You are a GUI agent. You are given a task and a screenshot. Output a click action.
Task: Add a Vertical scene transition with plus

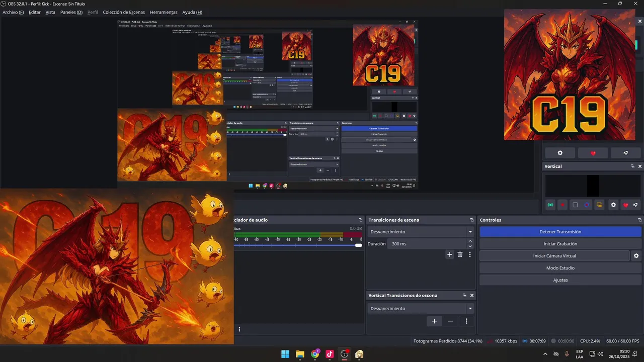[434, 321]
